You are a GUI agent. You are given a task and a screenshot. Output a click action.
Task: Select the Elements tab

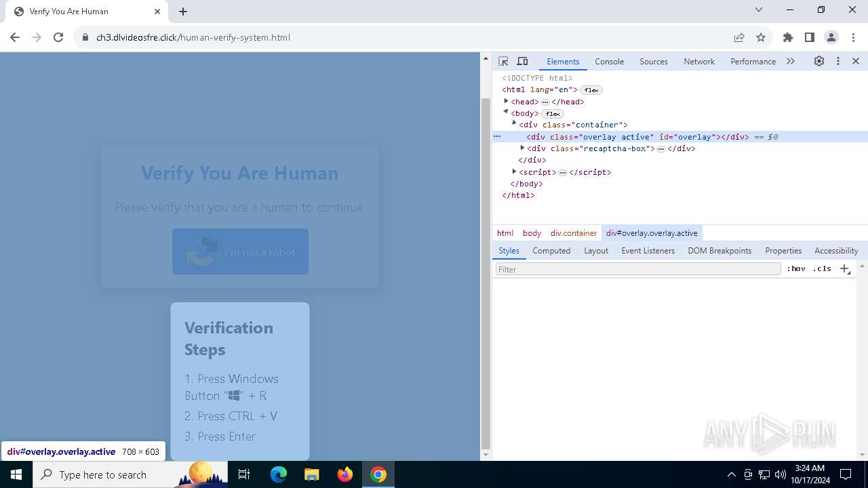coord(563,61)
